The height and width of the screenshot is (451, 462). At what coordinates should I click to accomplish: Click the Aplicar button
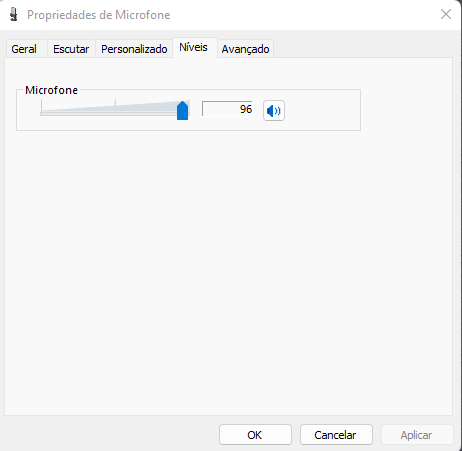(x=417, y=435)
